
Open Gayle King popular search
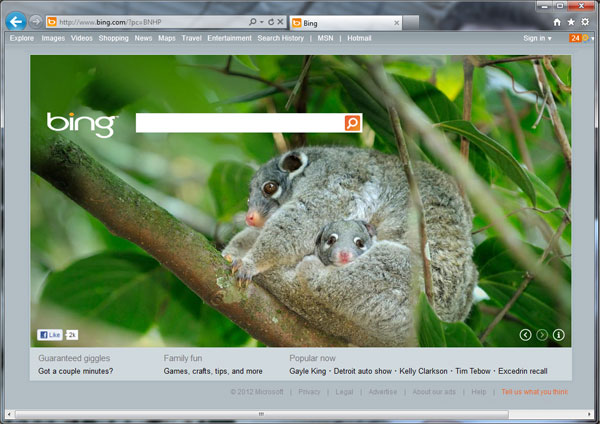(x=308, y=371)
